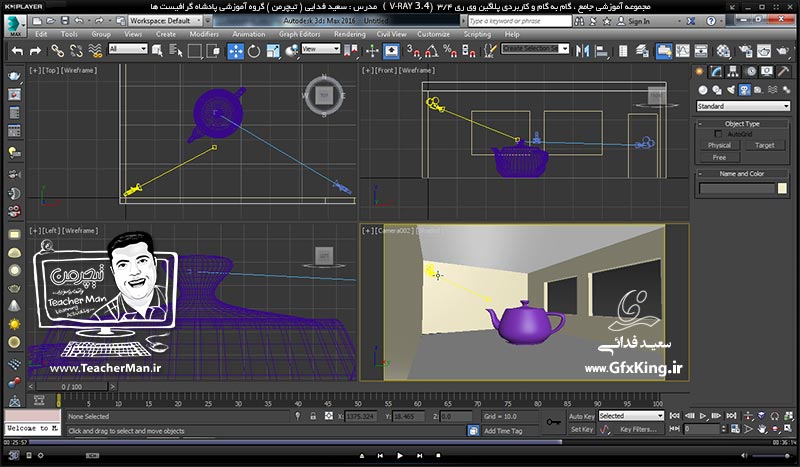Open the Help question mark dropdown arrow
The width and height of the screenshot is (800, 467).
click(x=721, y=21)
